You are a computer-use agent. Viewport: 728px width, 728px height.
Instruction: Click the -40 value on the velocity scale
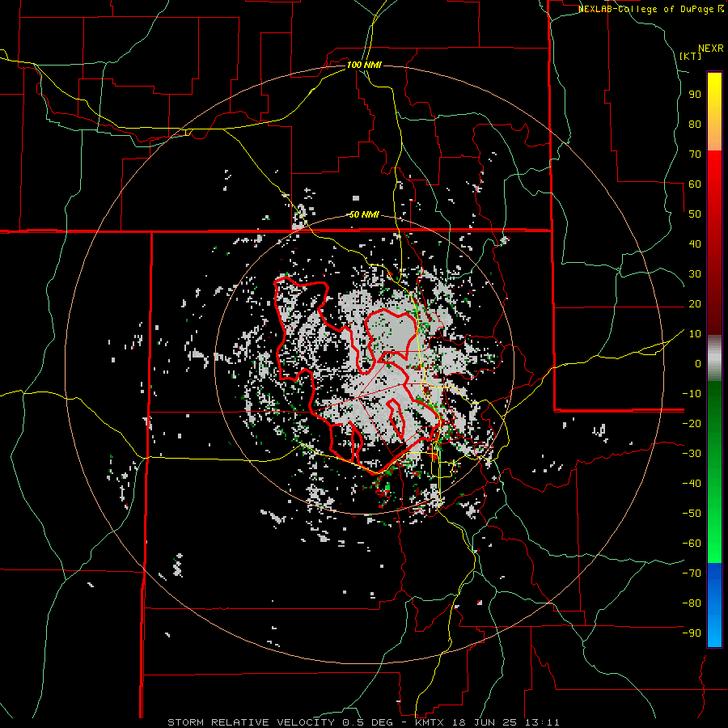pos(692,484)
